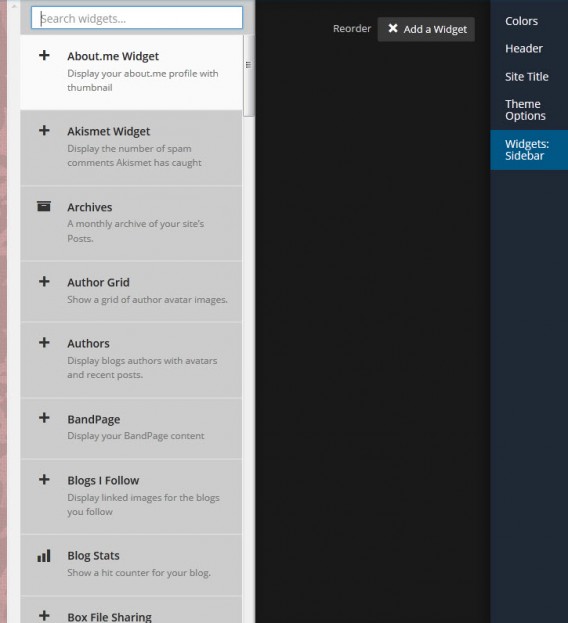Click the plus icon beside Box File Sharing

coord(44,616)
